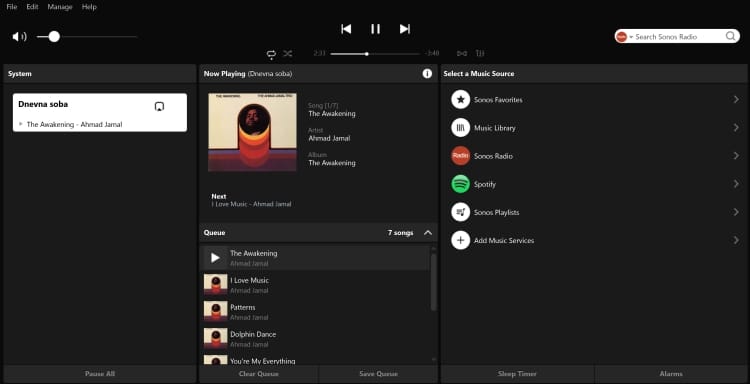Click the Music Library icon
This screenshot has width=750, height=384.
pyautogui.click(x=461, y=128)
